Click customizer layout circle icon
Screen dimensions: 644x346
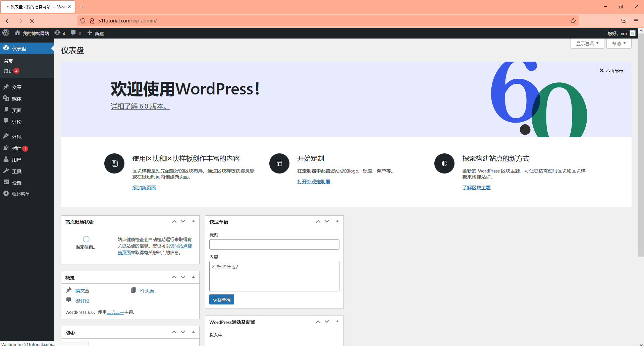pyautogui.click(x=279, y=163)
